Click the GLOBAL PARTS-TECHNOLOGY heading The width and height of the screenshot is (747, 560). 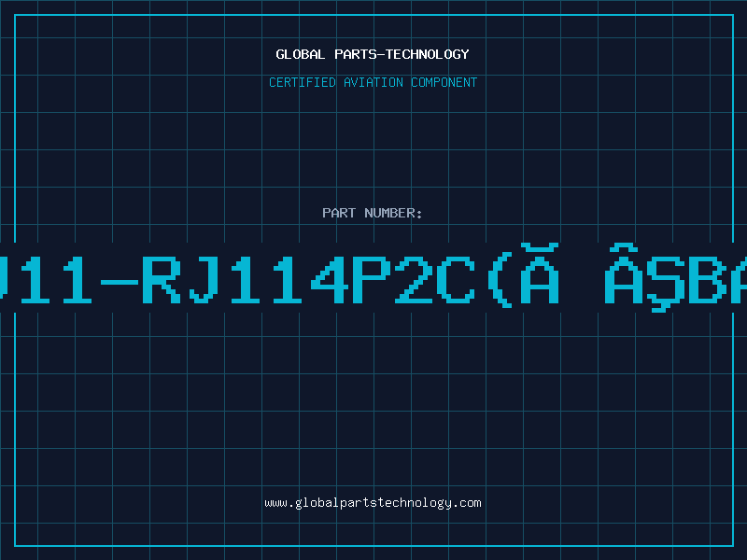[x=373, y=54]
